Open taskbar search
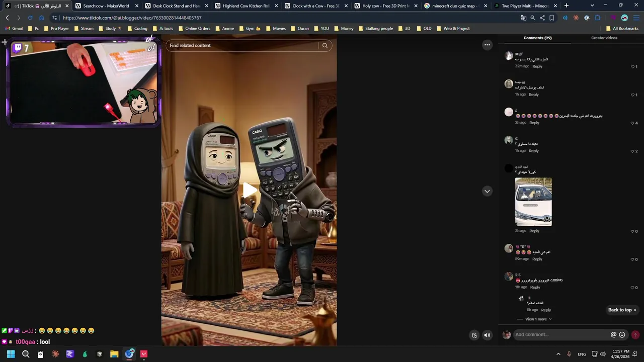This screenshot has width=644, height=362. [26, 354]
